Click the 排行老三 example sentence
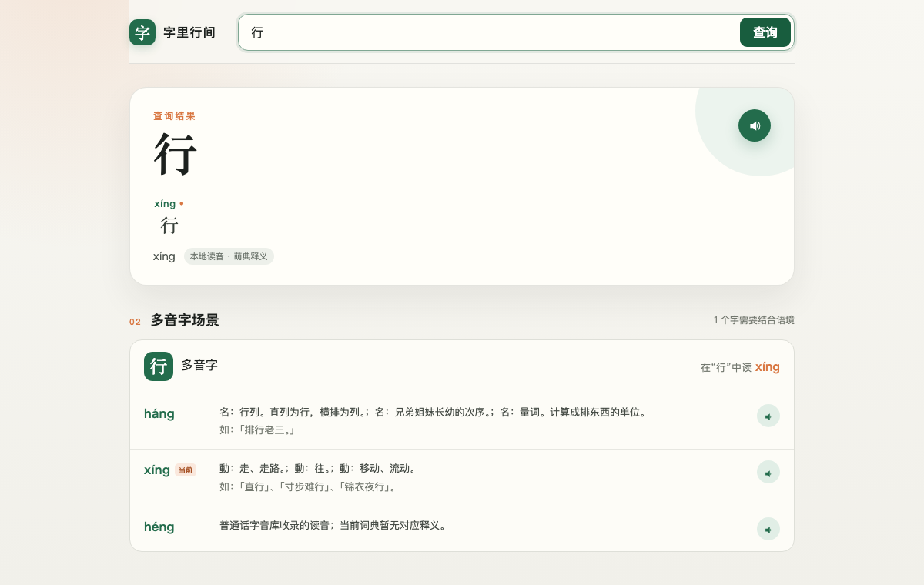 pos(257,430)
